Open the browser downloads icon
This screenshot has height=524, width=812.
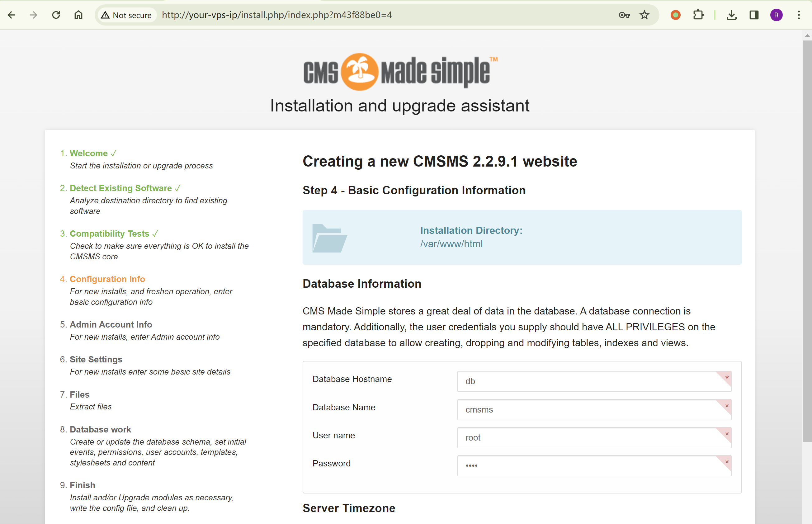click(731, 15)
